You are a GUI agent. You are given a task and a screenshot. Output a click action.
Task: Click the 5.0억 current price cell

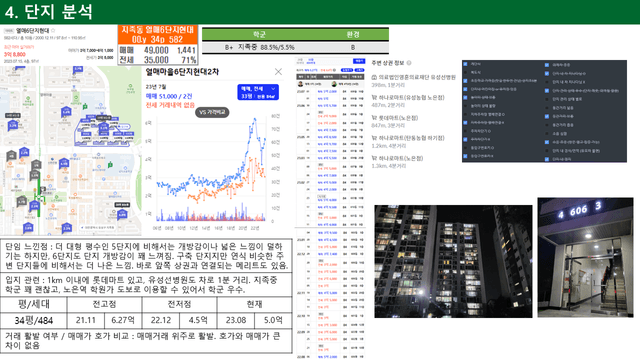(273, 320)
